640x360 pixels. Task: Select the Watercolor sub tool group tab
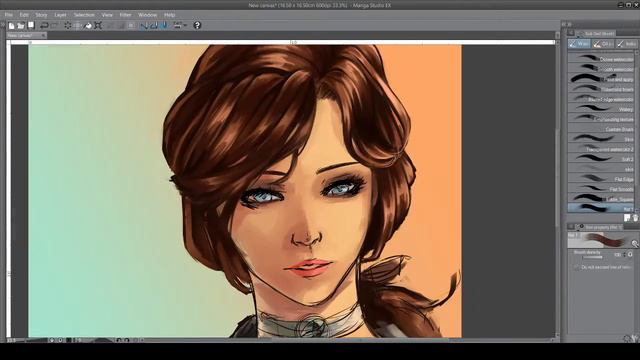click(x=579, y=44)
